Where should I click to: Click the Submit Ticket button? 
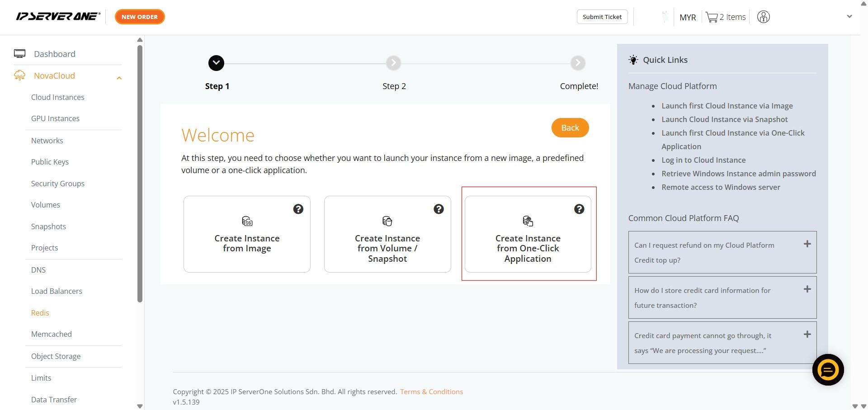pos(602,17)
